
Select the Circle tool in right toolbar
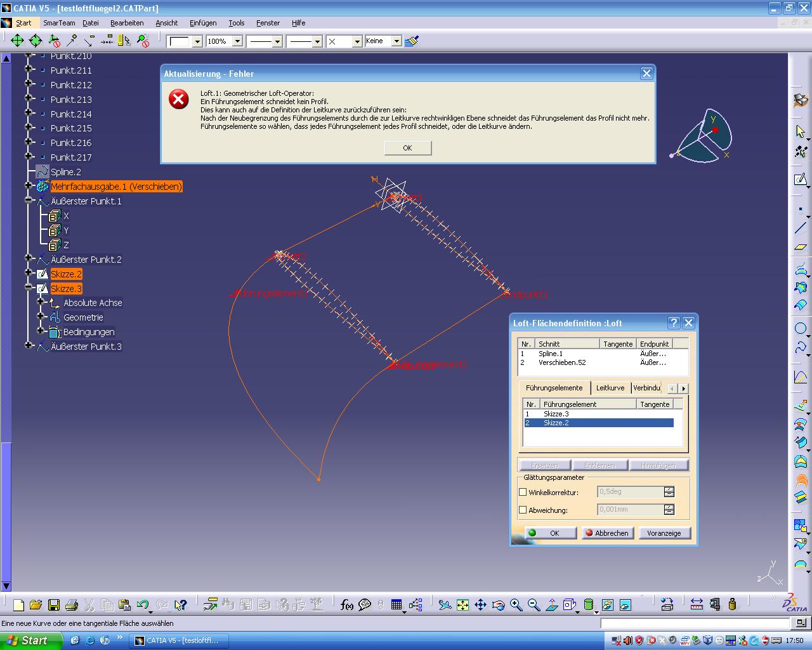pos(801,328)
